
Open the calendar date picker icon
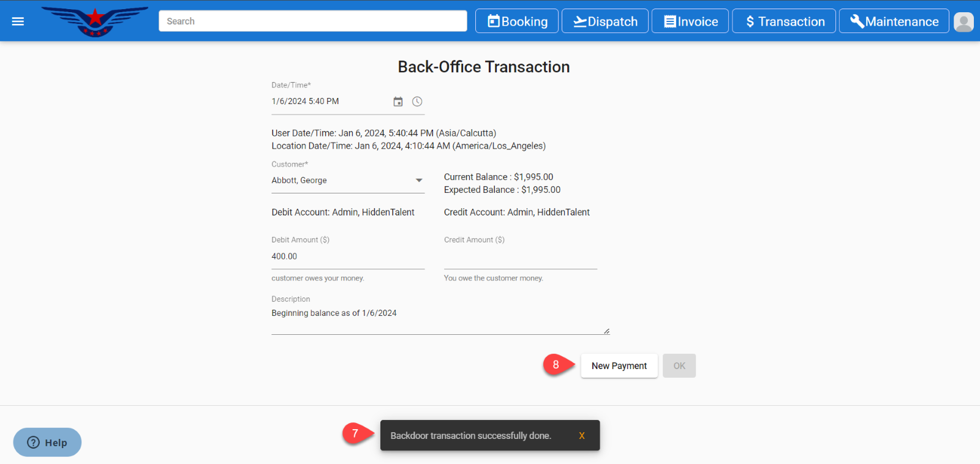click(398, 102)
